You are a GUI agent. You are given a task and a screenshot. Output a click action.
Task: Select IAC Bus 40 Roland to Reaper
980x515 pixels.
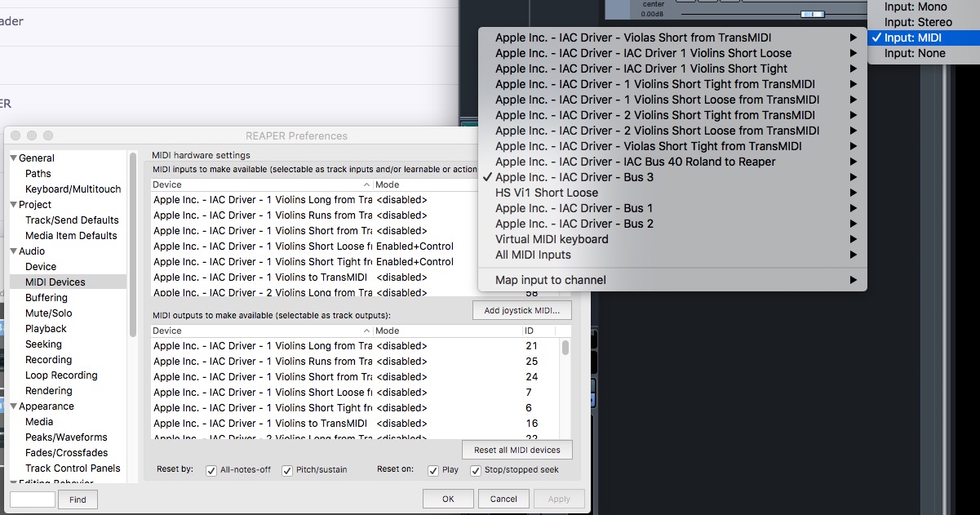pyautogui.click(x=672, y=162)
